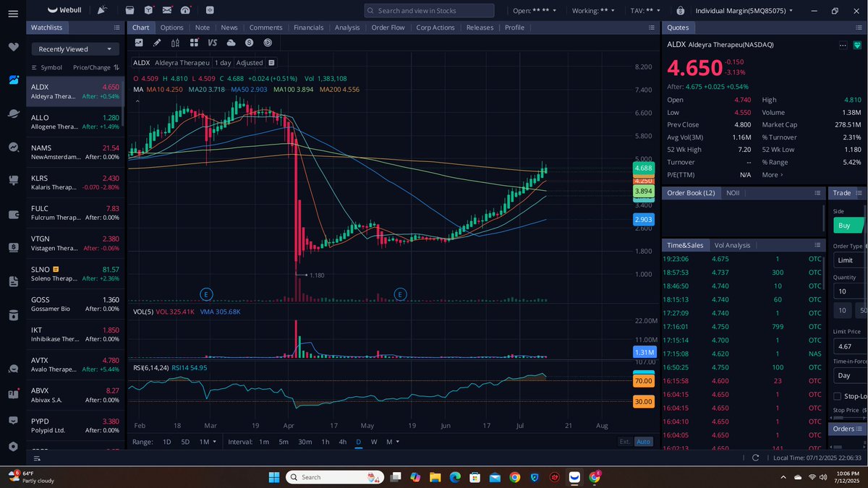
Task: Select the chart type image icon
Action: click(x=139, y=43)
